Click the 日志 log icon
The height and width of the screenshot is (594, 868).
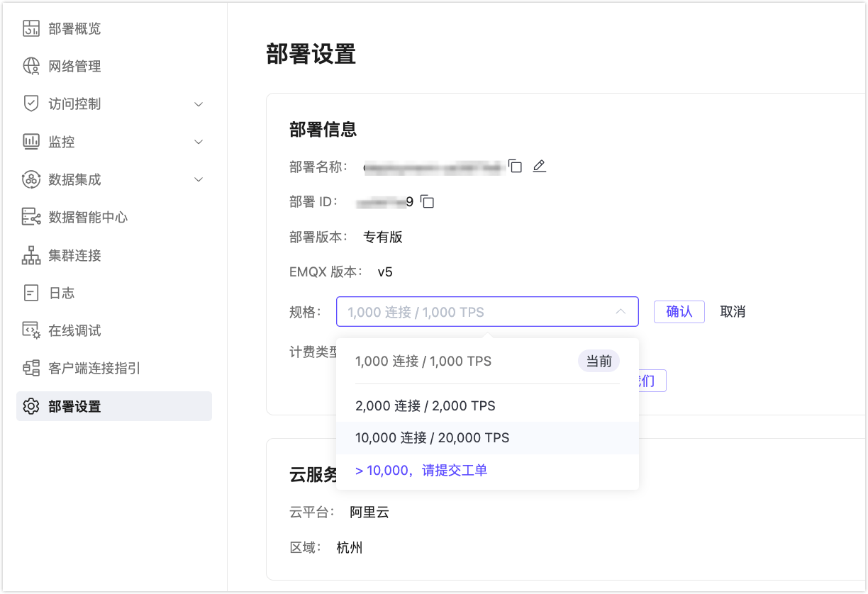tap(31, 293)
